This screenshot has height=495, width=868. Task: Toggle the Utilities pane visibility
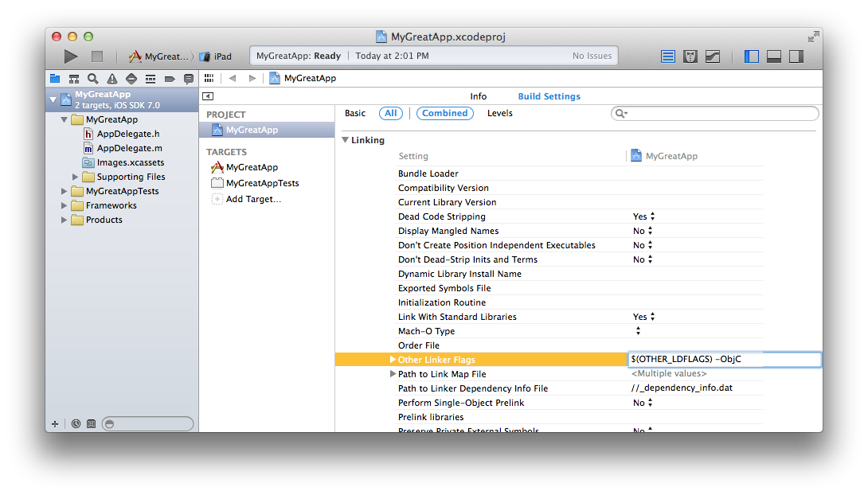(796, 57)
